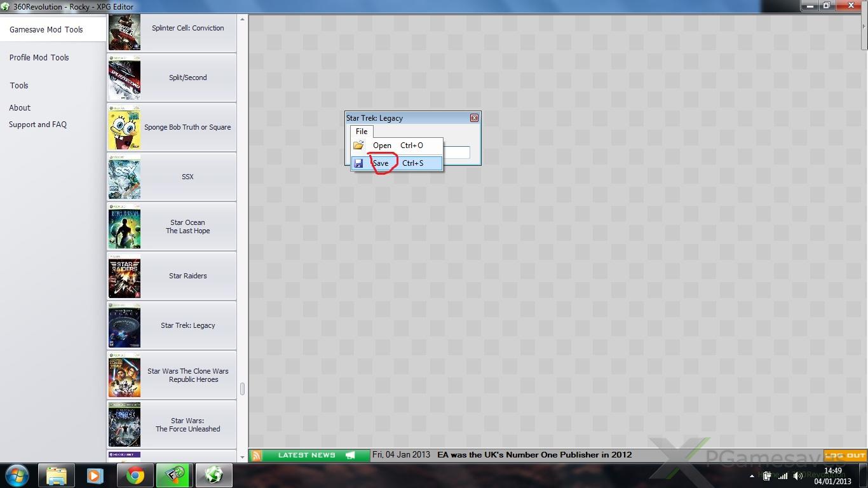Screen dimensions: 868x488
Task: Open the Tools section in sidebar
Action: pyautogui.click(x=19, y=85)
